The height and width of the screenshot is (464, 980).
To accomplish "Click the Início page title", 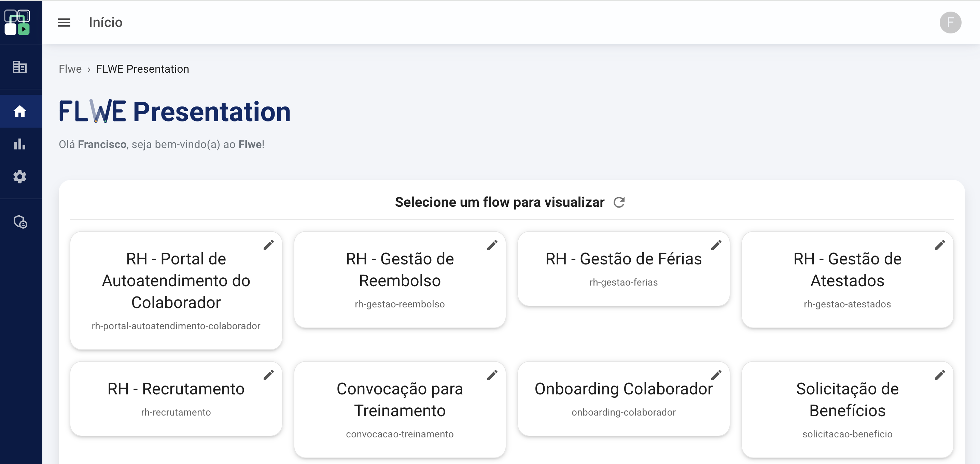I will (106, 23).
